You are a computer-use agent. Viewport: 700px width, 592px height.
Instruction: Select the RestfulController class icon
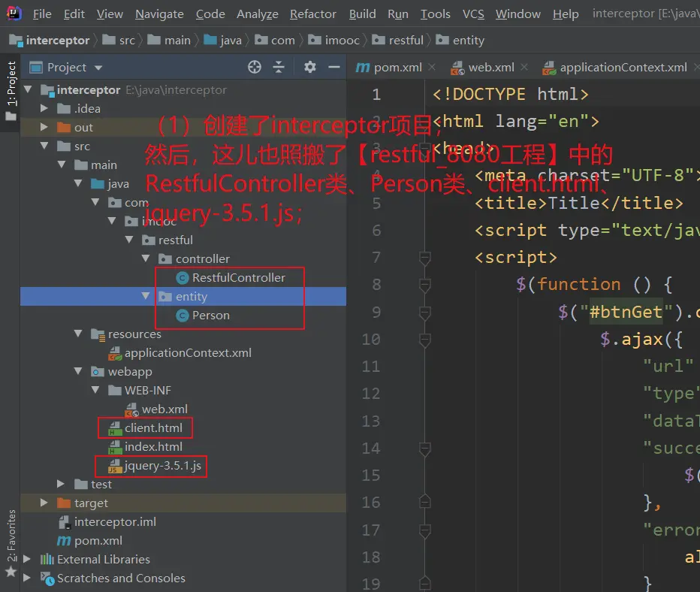click(x=182, y=278)
